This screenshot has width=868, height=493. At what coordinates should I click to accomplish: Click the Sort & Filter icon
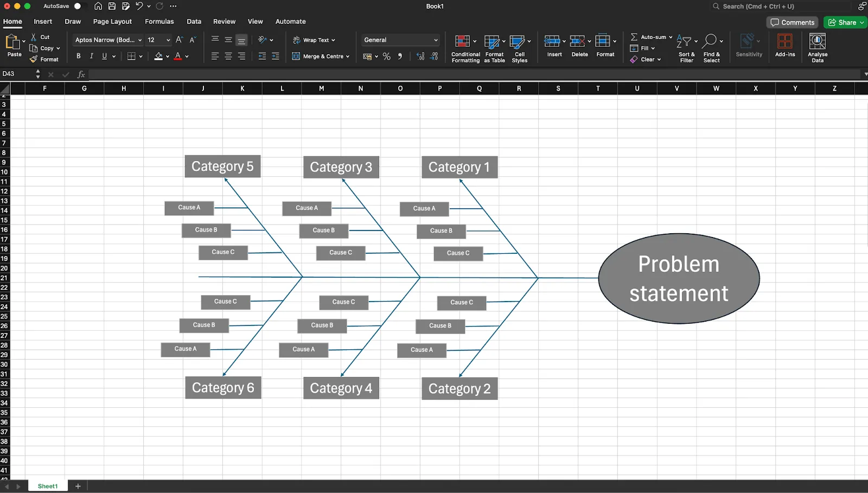tap(684, 41)
